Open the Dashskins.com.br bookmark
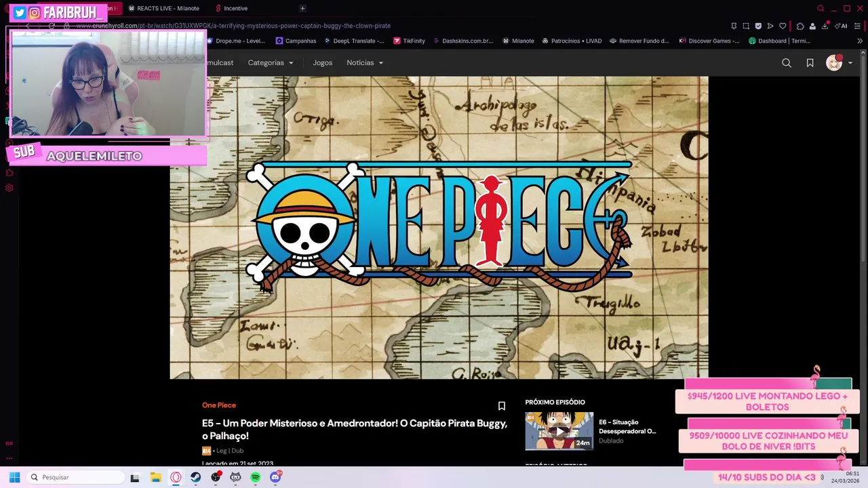This screenshot has width=868, height=488. pyautogui.click(x=462, y=41)
